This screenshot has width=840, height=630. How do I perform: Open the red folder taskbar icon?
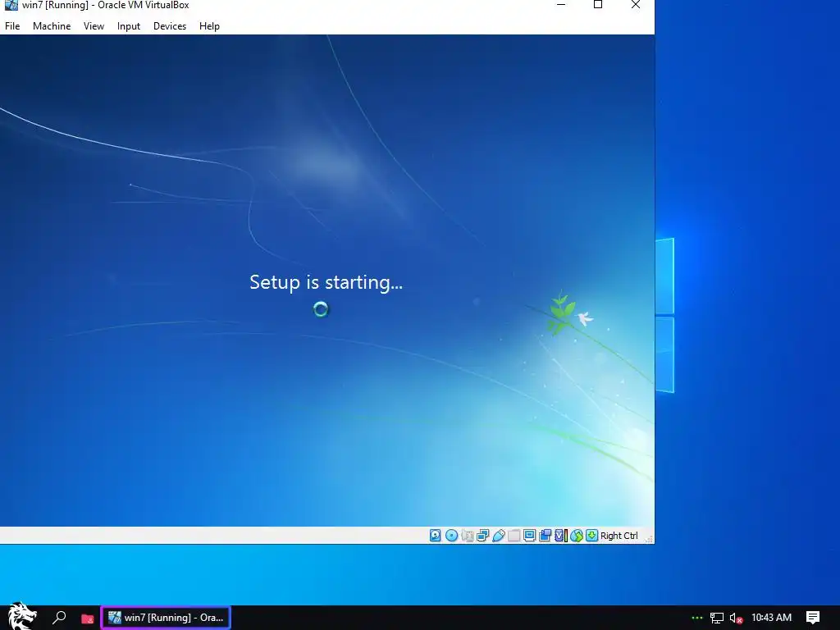pos(87,619)
